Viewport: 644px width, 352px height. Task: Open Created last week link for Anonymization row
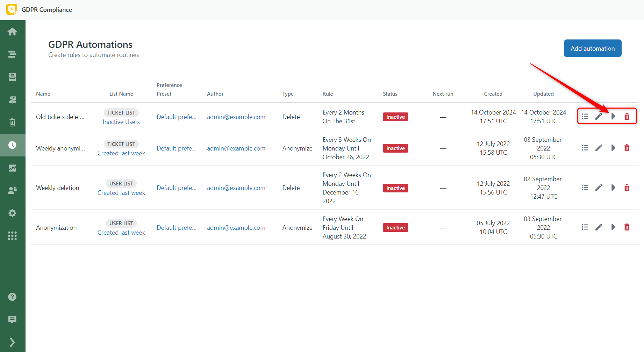(121, 233)
